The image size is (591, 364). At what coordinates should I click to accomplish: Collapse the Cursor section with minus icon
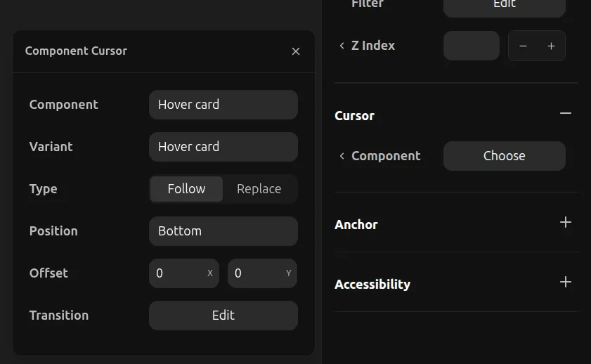click(x=566, y=113)
